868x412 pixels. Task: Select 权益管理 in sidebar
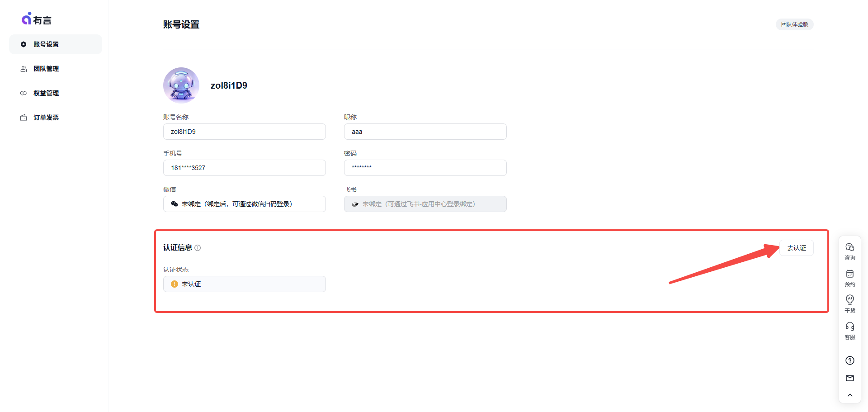[x=46, y=93]
